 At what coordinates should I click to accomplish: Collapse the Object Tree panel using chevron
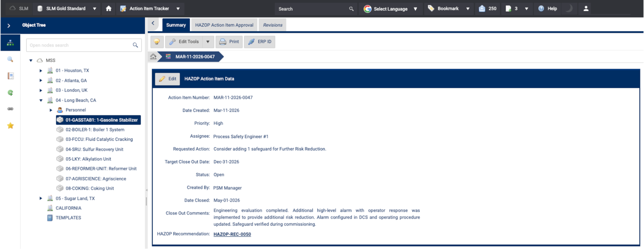click(x=9, y=25)
